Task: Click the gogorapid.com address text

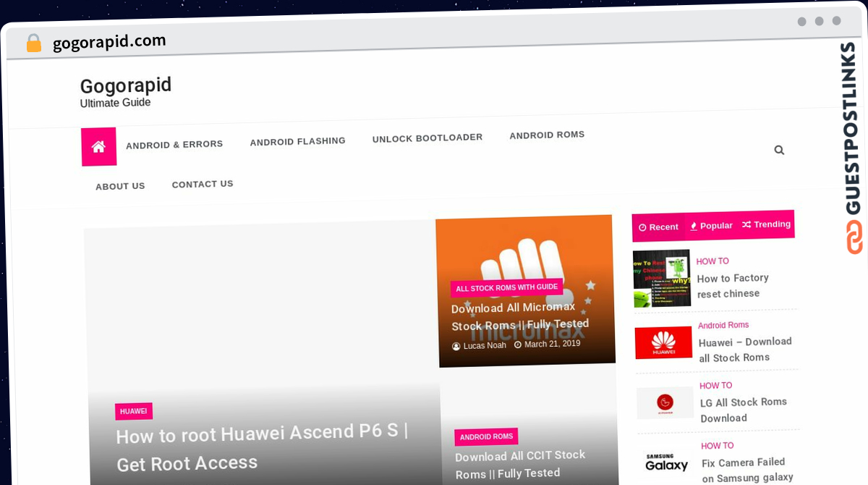Action: [x=109, y=42]
